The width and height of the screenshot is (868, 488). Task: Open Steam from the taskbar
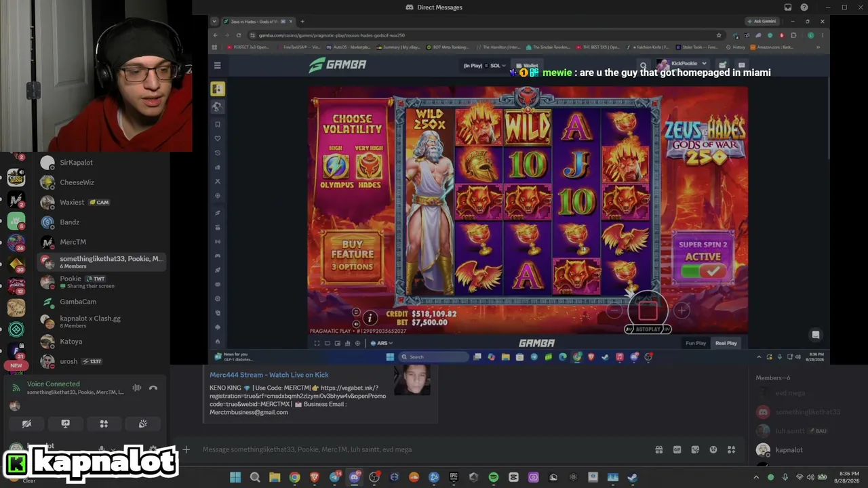tap(633, 477)
